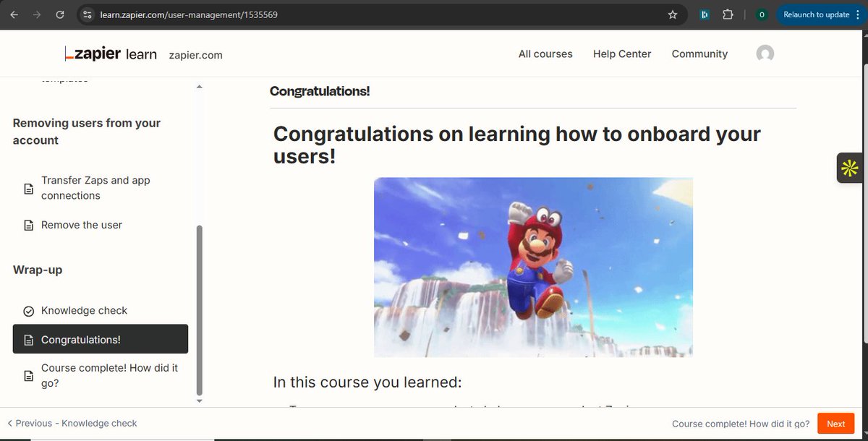The image size is (868, 441).
Task: Go to Previous - Knowledge check
Action: 72,423
